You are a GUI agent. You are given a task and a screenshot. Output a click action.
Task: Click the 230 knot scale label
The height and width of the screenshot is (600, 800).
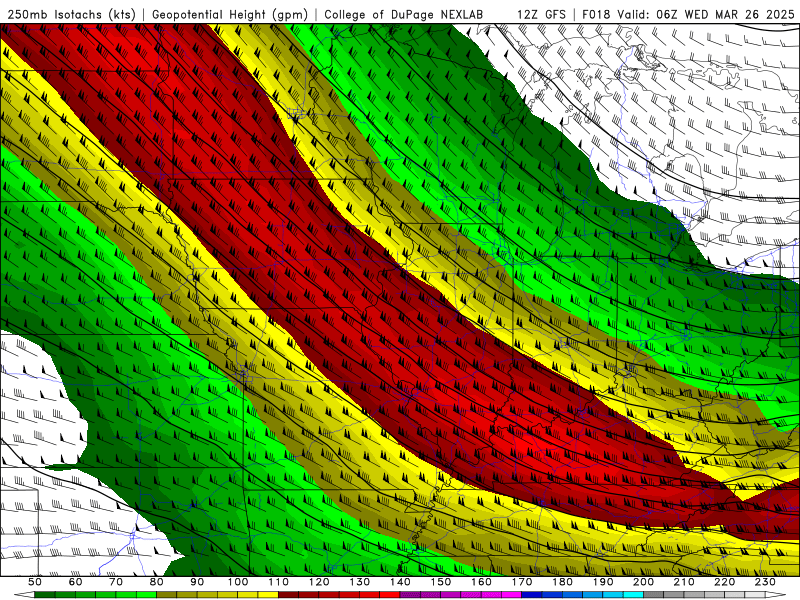pos(765,582)
